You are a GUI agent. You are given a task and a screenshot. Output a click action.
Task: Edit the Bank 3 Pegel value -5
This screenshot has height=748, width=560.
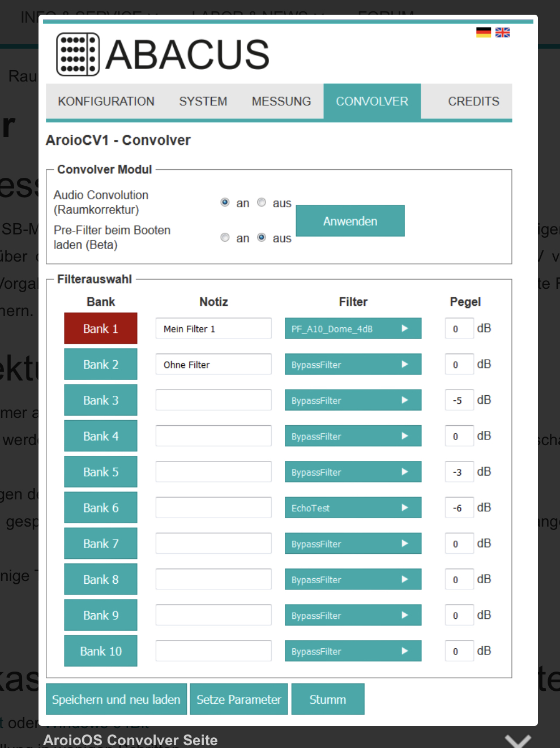click(459, 400)
